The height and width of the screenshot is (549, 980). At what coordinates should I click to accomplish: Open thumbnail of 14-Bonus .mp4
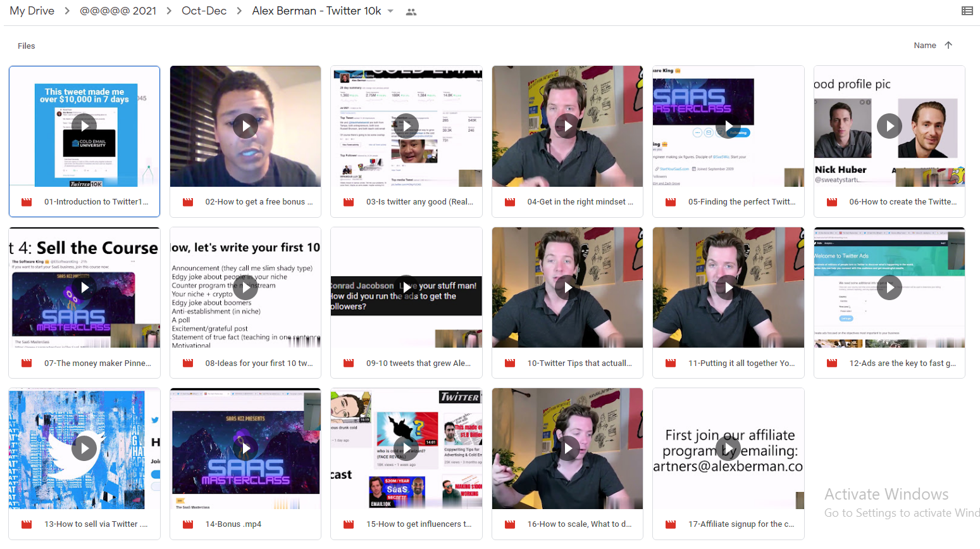pos(245,448)
